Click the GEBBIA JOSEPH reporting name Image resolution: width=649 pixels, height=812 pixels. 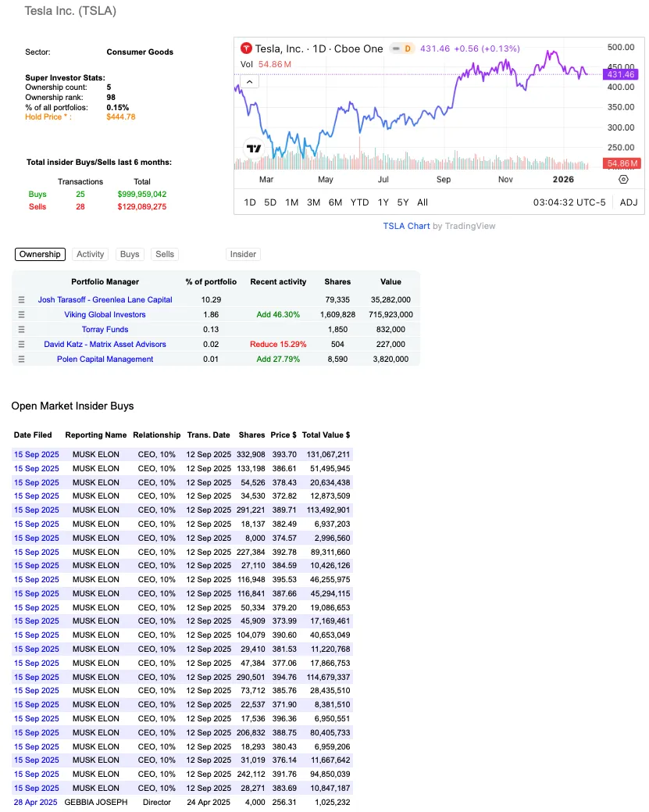click(x=96, y=802)
